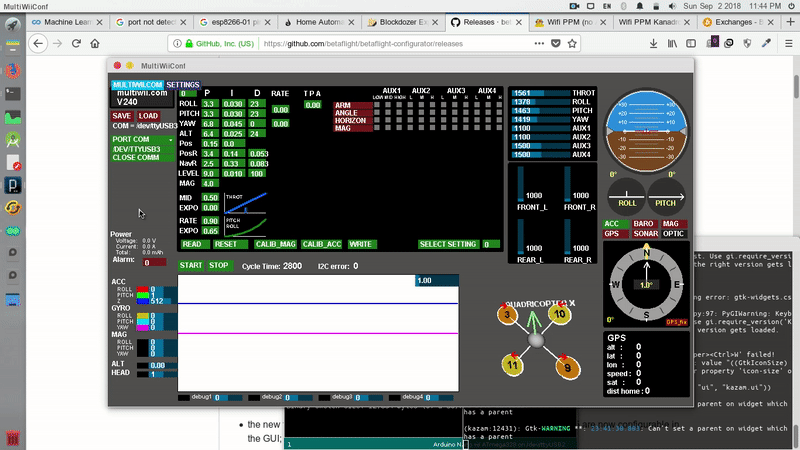The image size is (800, 450).
Task: Toggle the ACC ROLL red graph swatch
Action: point(142,289)
